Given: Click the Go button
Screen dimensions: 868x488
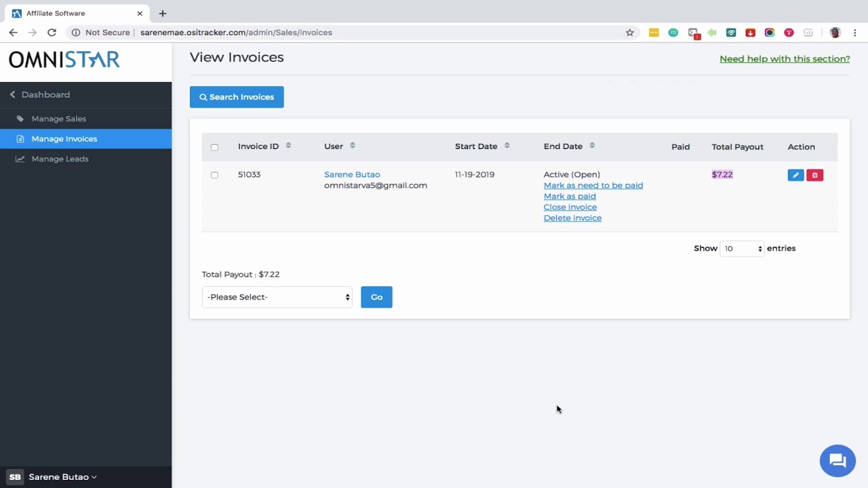Looking at the screenshot, I should pyautogui.click(x=376, y=297).
